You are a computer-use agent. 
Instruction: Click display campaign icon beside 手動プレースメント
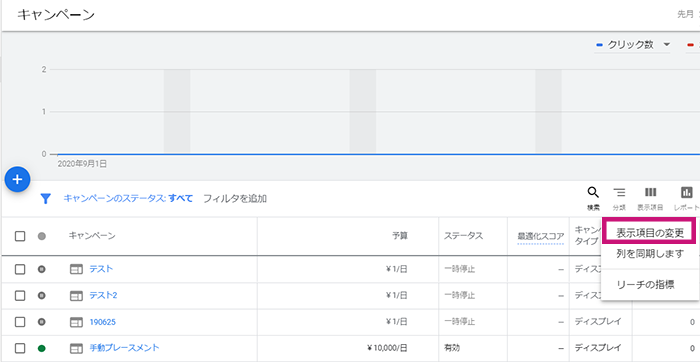76,348
